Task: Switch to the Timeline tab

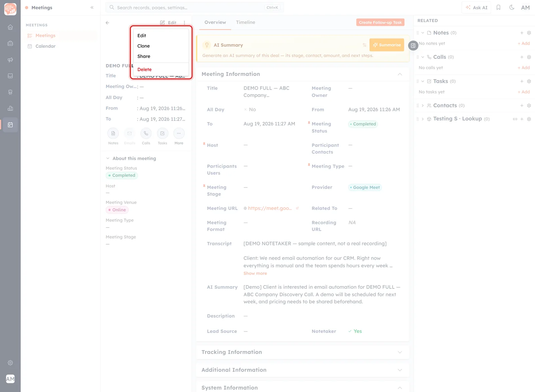Action: [245, 22]
